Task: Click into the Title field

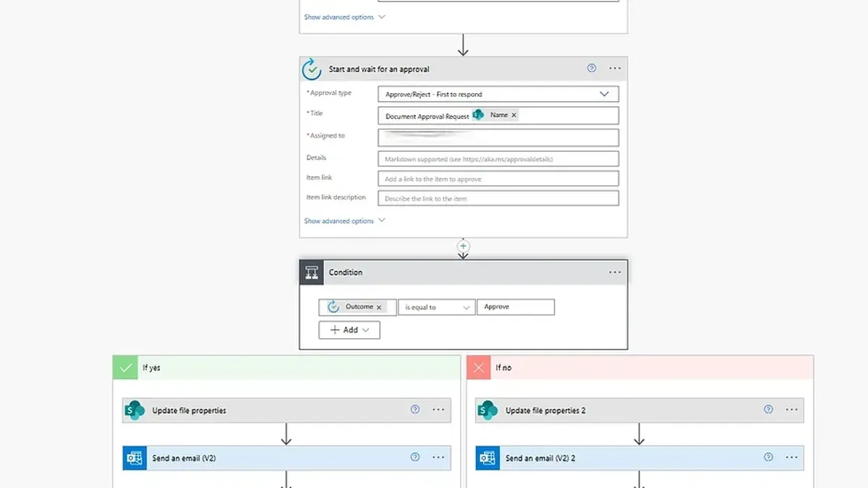Action: pos(498,116)
